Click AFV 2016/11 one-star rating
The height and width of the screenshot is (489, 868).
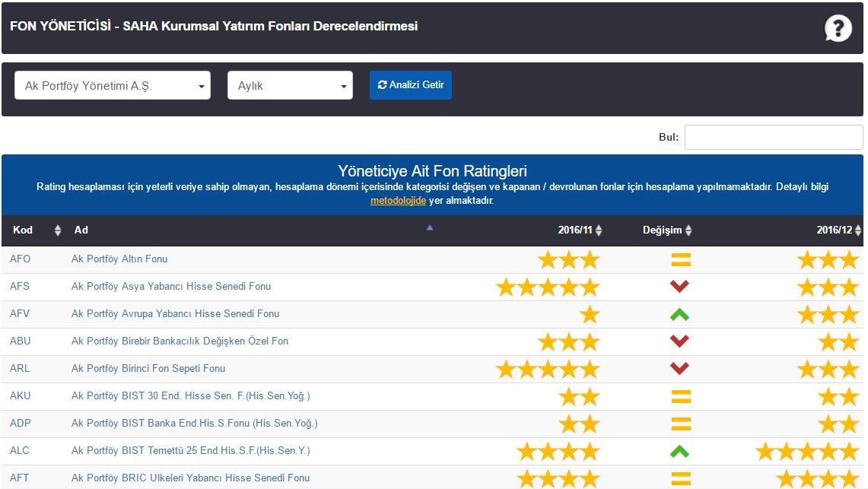590,314
